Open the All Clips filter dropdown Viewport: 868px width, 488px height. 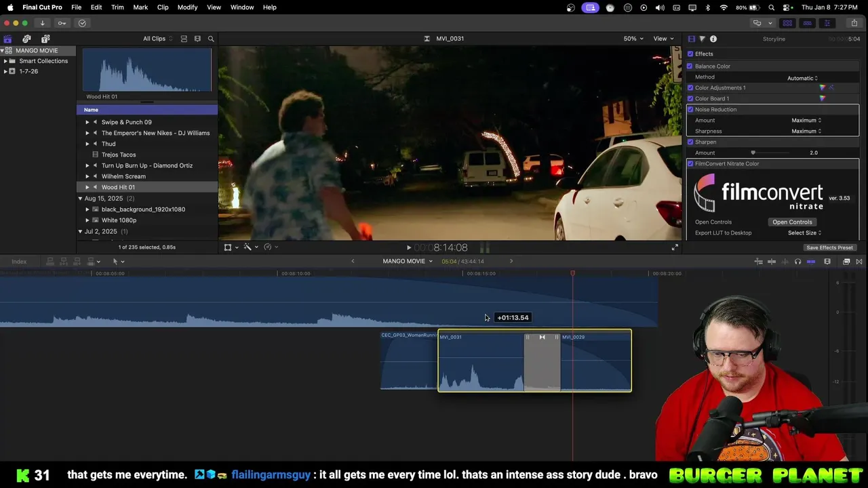point(157,39)
